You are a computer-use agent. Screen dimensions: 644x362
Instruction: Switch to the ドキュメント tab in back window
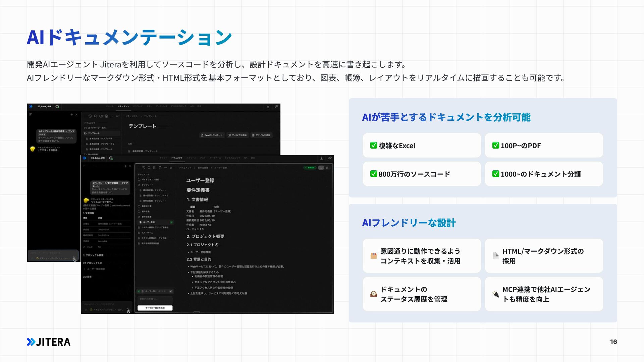[123, 106]
